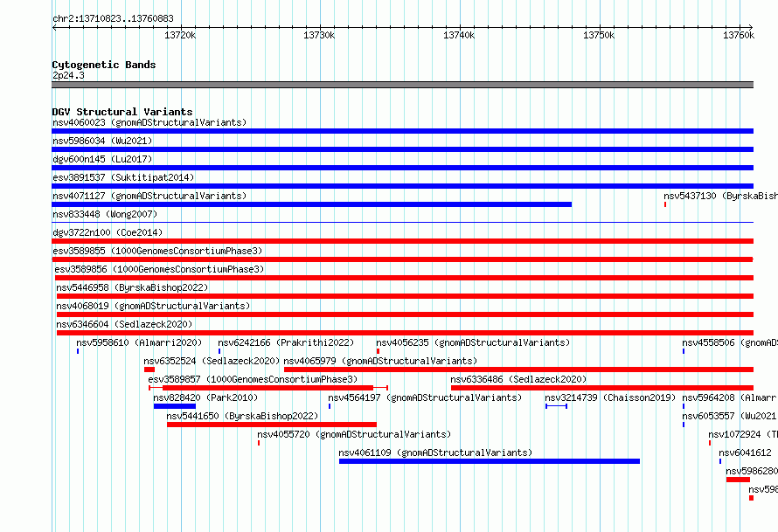The width and height of the screenshot is (778, 532).
Task: Open the nsv833448 (Wong2007) label
Action: click(x=105, y=214)
